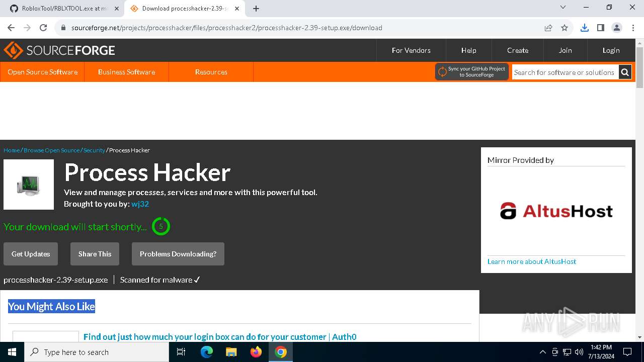The width and height of the screenshot is (644, 362).
Task: Click the search magnifier button
Action: pos(625,72)
